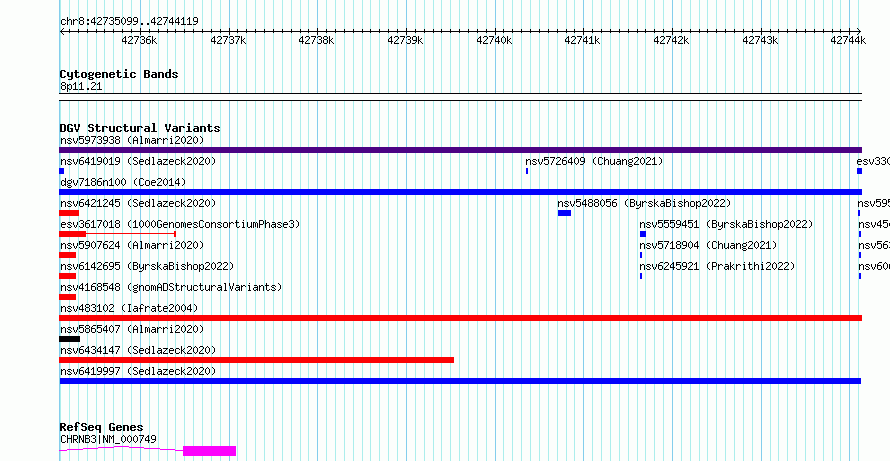Image resolution: width=890 pixels, height=461 pixels.
Task: Click the CHRNB3|NM_000749 gene label
Action: click(108, 439)
